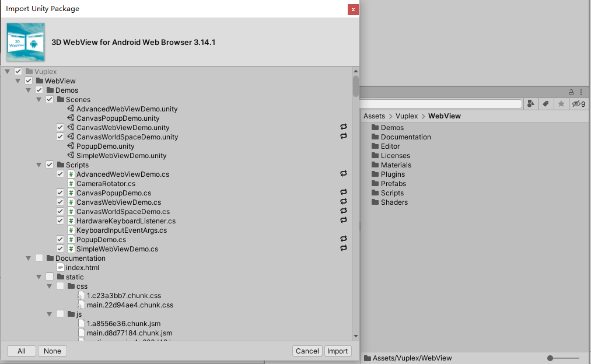Click the changed-file icon for CanvasPopupDemo.cs
The width and height of the screenshot is (591, 364).
click(344, 192)
